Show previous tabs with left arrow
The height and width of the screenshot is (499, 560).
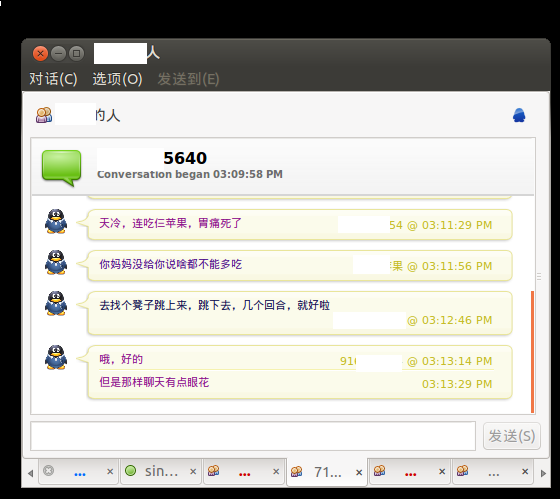tap(30, 473)
